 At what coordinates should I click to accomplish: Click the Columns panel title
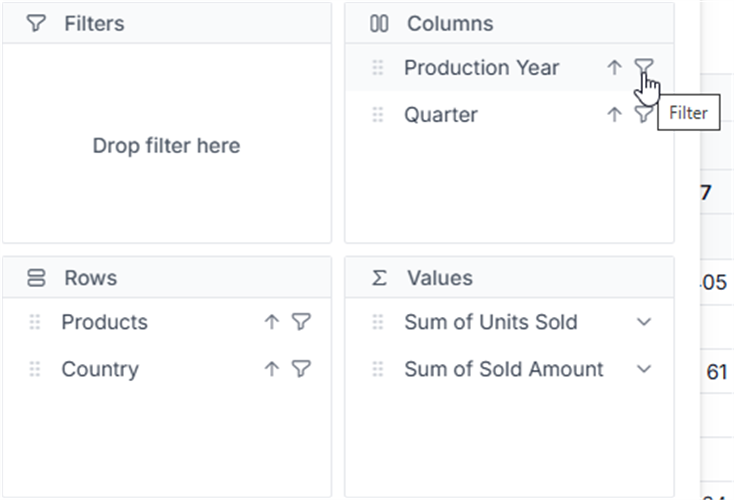[450, 23]
